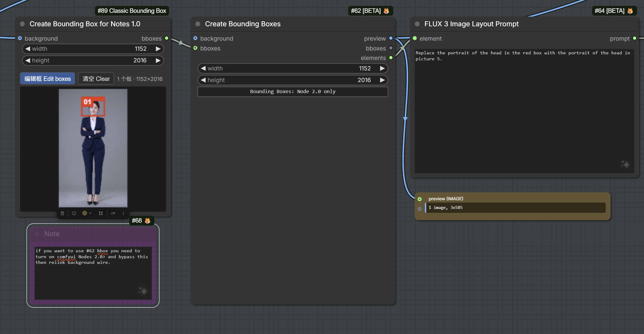This screenshot has width=644, height=334.
Task: Click FLUX prompt text starting with Replace the portrait
Action: 523,56
